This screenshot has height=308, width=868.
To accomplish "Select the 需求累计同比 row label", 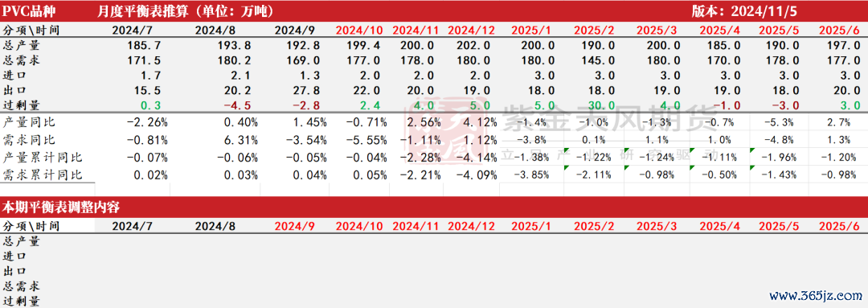I will [x=43, y=175].
